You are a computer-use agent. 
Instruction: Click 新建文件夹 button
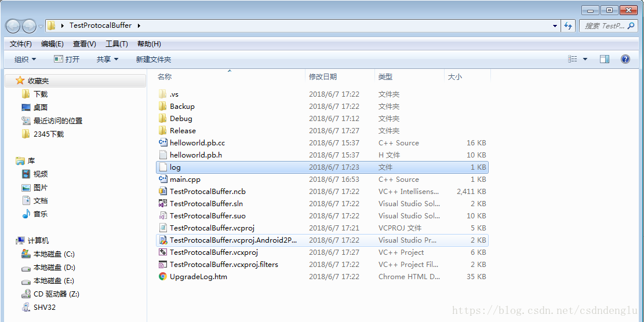tap(153, 60)
